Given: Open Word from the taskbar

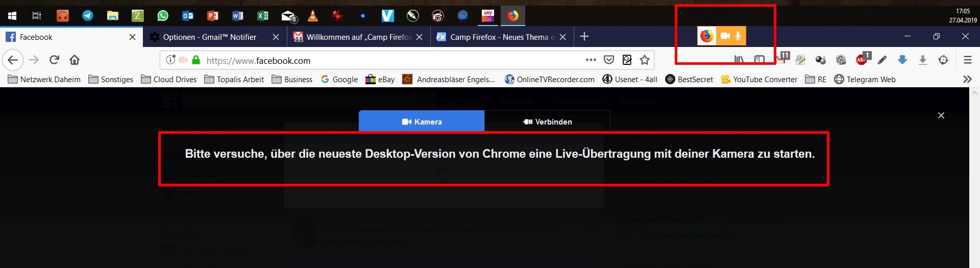Looking at the screenshot, I should 238,16.
